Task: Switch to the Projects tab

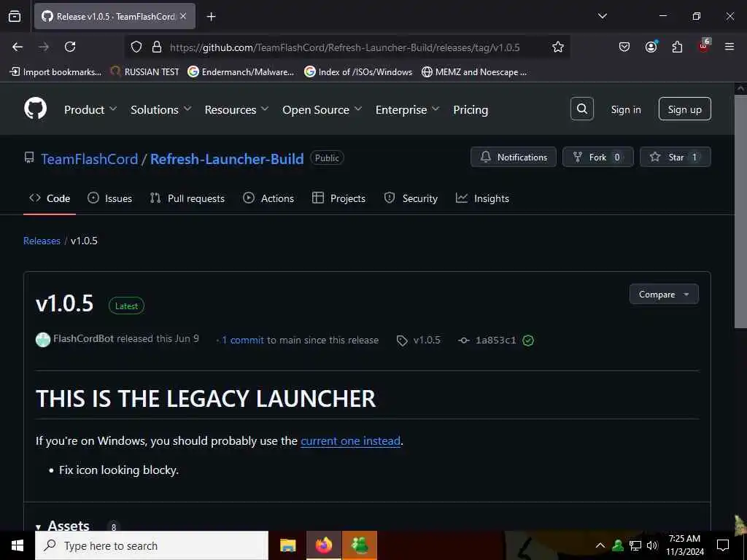Action: (338, 198)
